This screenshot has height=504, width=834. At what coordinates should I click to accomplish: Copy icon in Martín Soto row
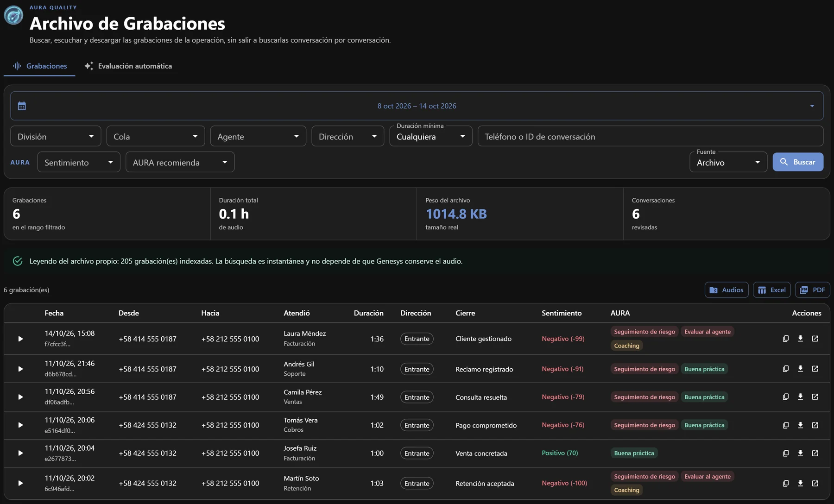click(785, 483)
